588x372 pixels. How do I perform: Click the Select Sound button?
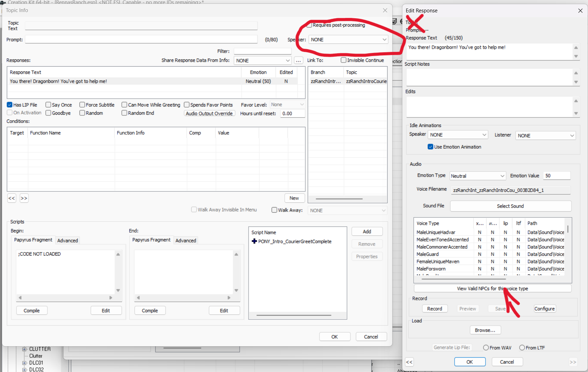[510, 206]
